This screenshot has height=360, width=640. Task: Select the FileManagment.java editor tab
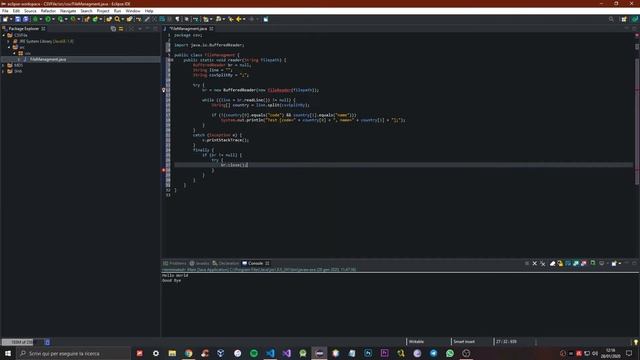tap(188, 29)
